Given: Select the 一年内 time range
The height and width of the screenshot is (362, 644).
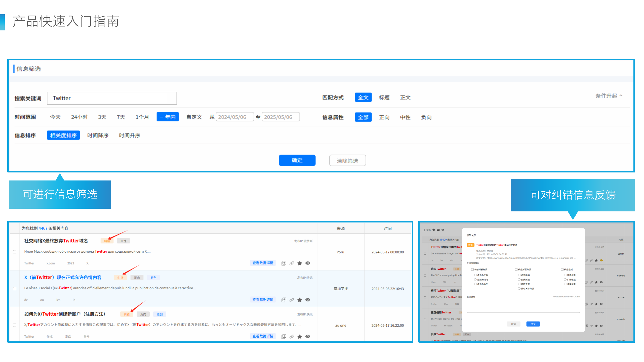Looking at the screenshot, I should 168,117.
